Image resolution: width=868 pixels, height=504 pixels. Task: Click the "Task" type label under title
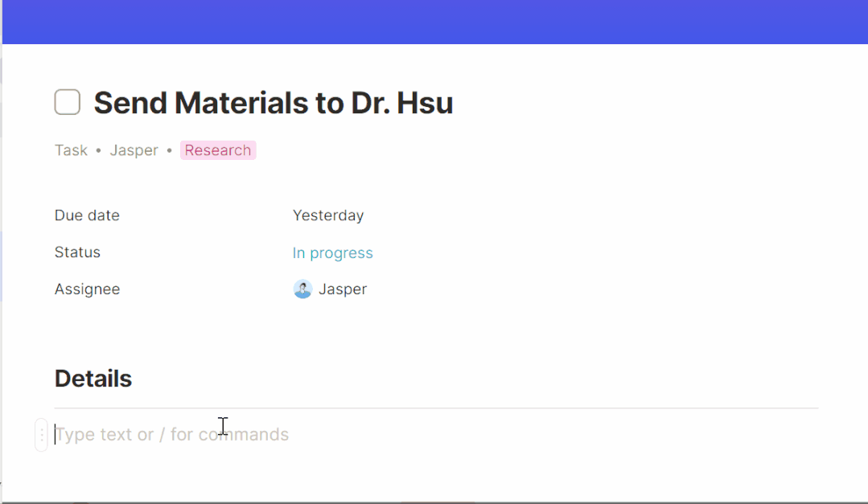[71, 150]
